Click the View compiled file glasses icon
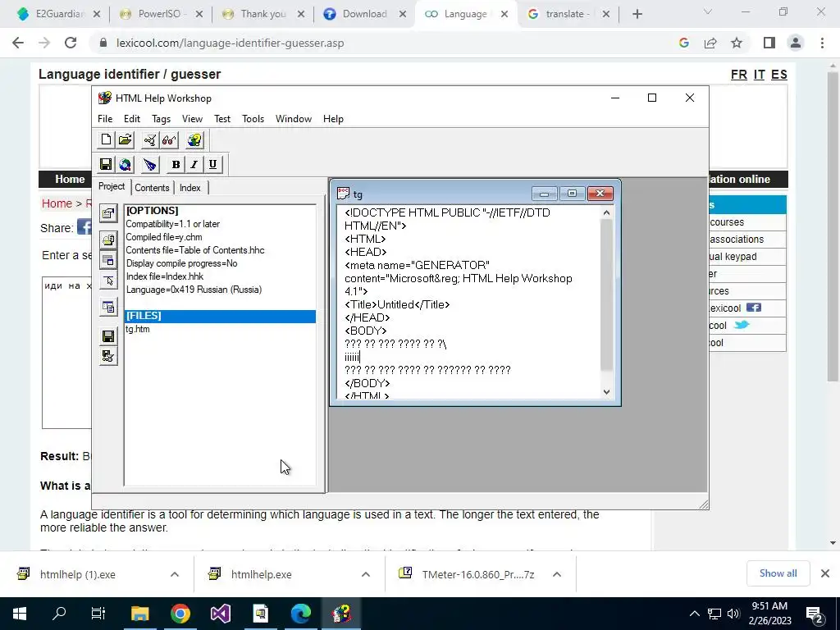Viewport: 840px width, 630px height. [169, 140]
